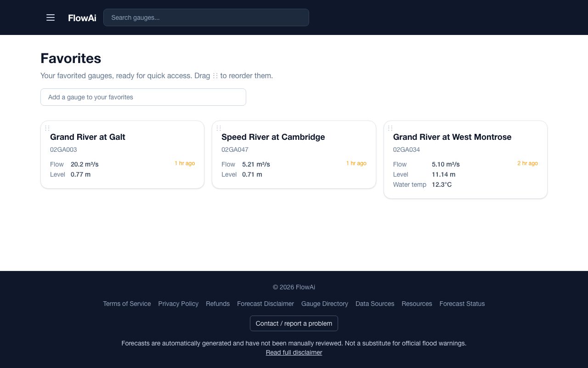This screenshot has width=588, height=368.
Task: Click level value 11.14 m
Action: coord(444,174)
